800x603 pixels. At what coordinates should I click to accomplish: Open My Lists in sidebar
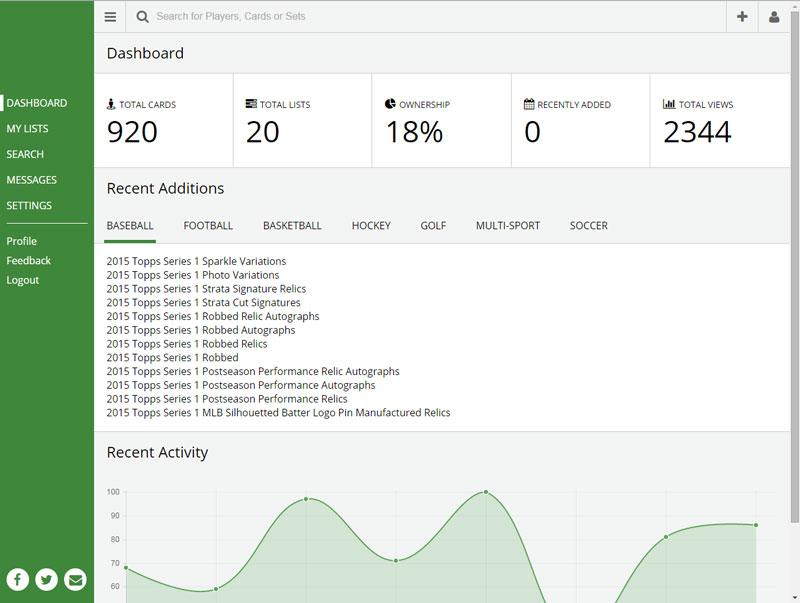28,129
